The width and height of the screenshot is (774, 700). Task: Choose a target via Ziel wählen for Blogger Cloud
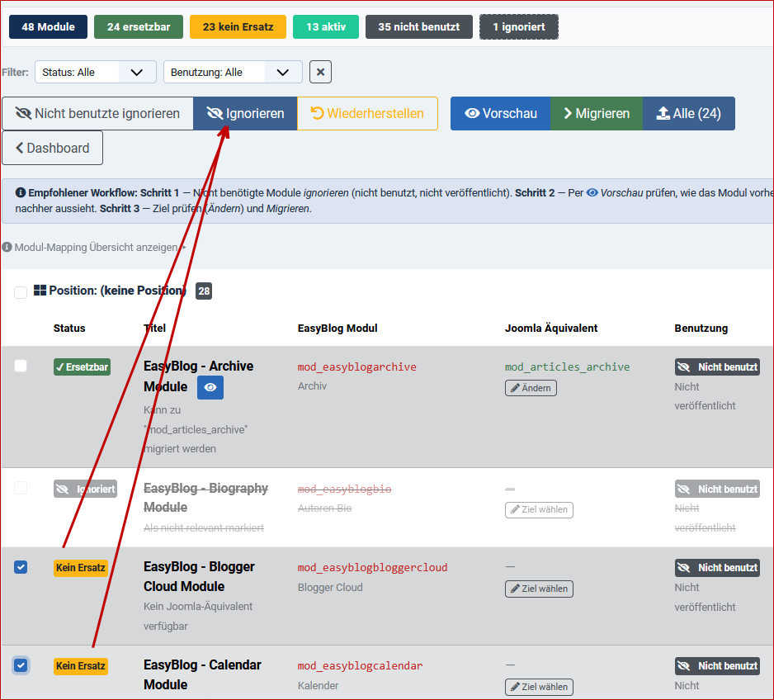[539, 589]
